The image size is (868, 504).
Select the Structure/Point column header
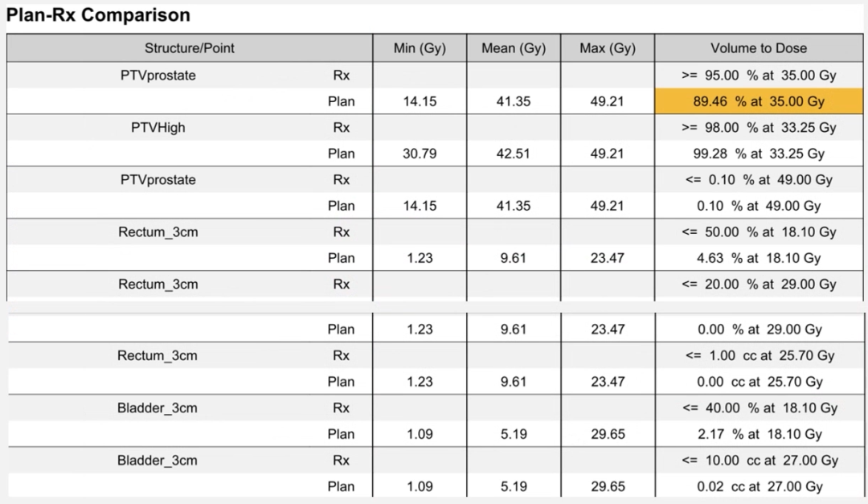pos(190,48)
